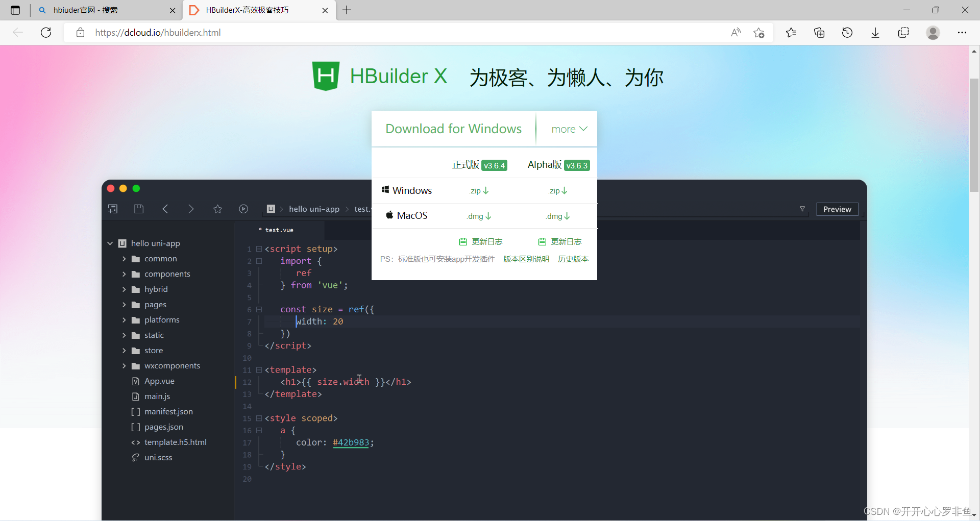The height and width of the screenshot is (521, 980).
Task: Open 正式版 更新日志 link
Action: pyautogui.click(x=481, y=241)
